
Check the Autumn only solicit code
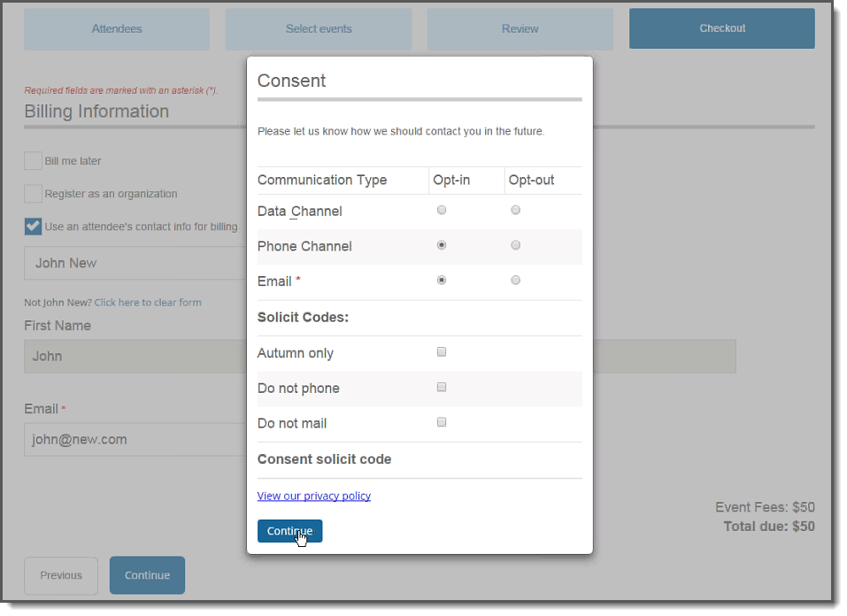coord(442,352)
